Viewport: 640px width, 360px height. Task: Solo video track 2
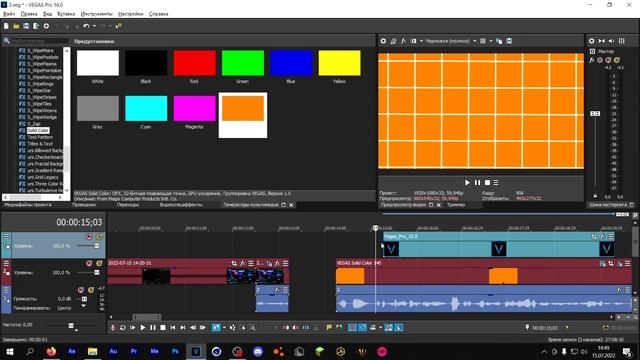pyautogui.click(x=99, y=263)
